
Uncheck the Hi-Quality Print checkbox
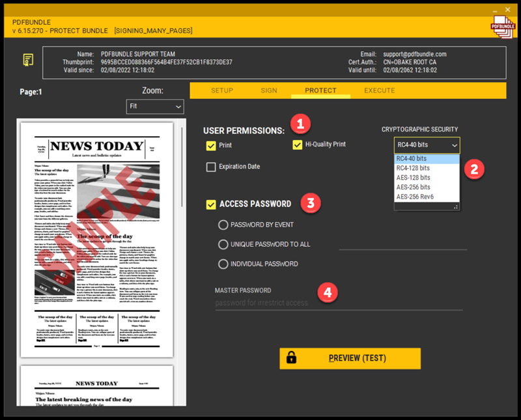click(298, 145)
